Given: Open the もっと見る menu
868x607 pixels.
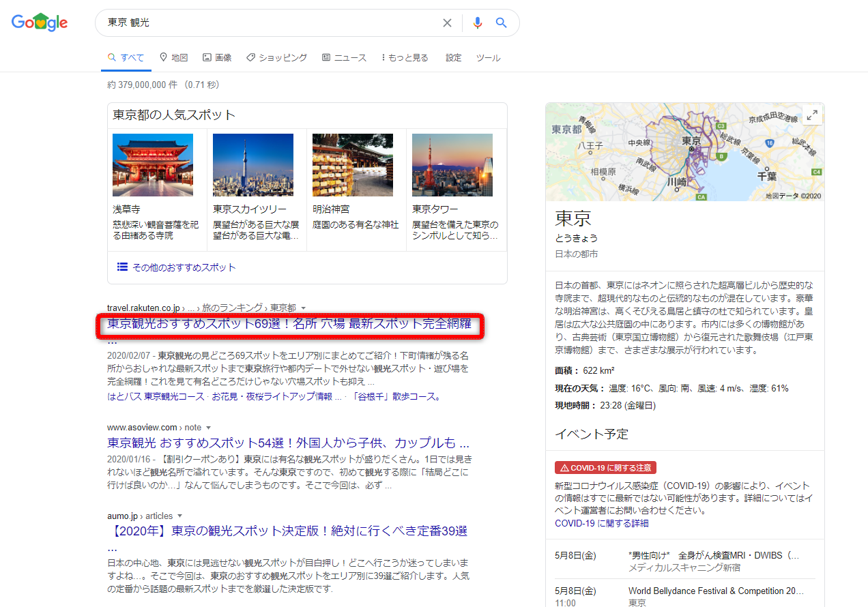Looking at the screenshot, I should click(x=405, y=58).
